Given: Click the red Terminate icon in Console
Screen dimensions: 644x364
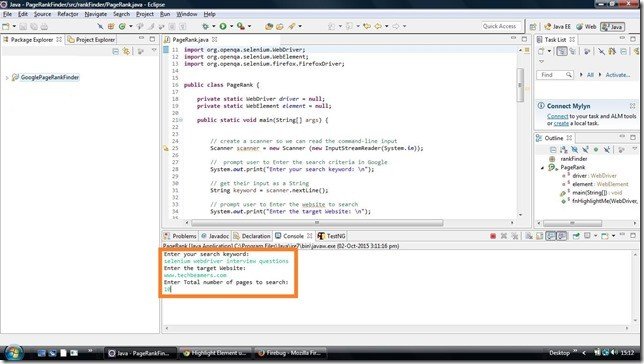Looking at the screenshot, I should point(493,236).
